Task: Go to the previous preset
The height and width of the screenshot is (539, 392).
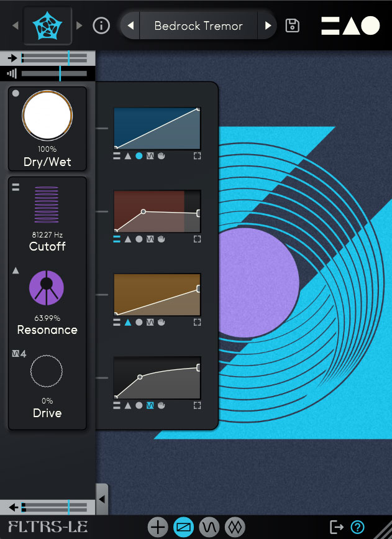Action: 130,25
